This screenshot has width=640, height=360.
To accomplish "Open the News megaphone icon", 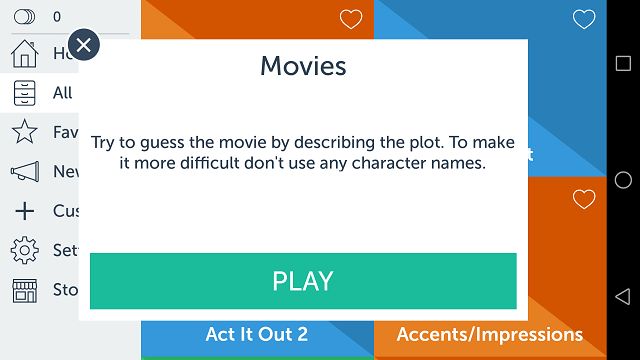I will (25, 171).
